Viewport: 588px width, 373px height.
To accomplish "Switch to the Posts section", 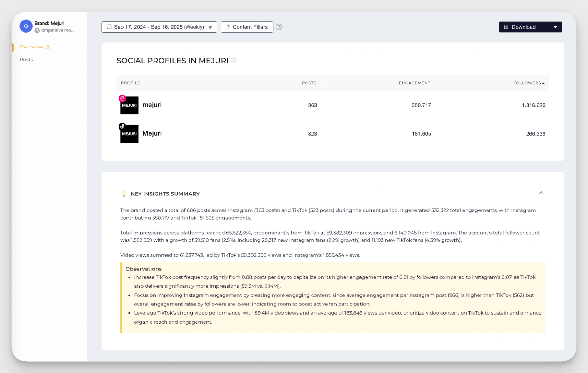I will click(26, 60).
